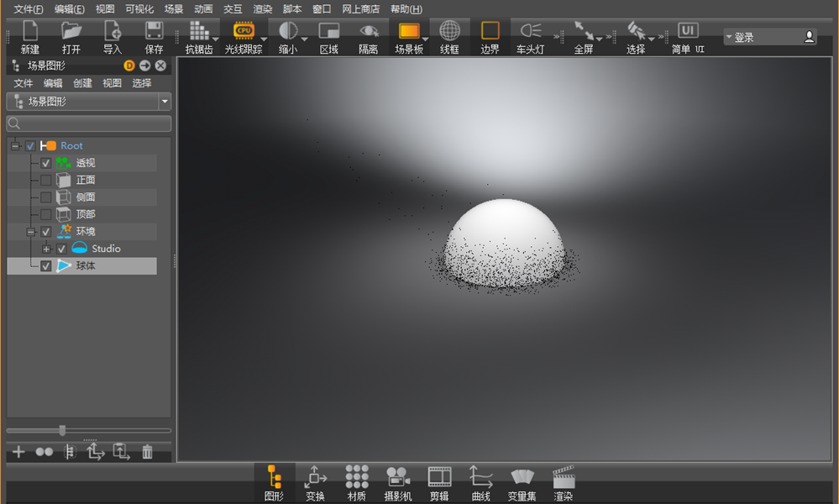Select the 球体 tree row
The image size is (839, 504).
tap(81, 266)
